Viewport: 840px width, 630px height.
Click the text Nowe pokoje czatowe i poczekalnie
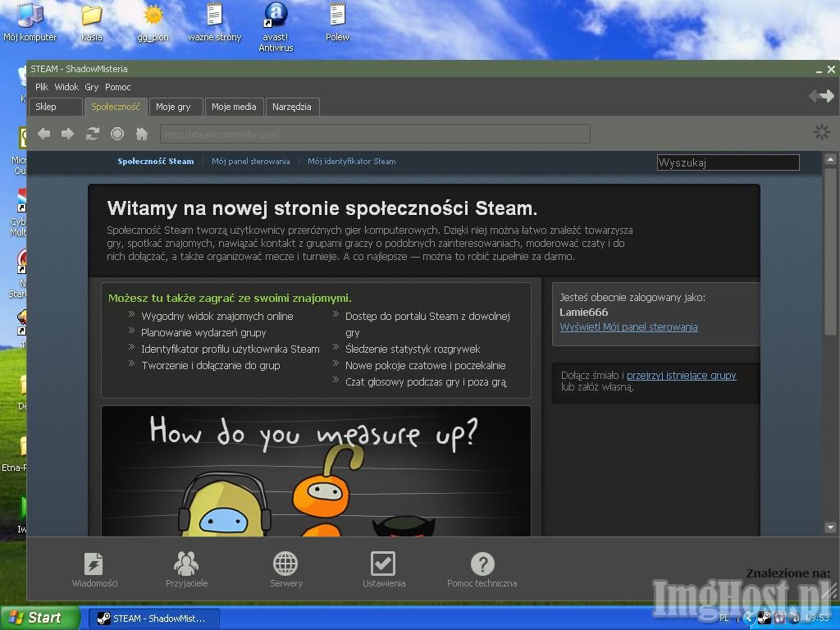click(x=426, y=365)
